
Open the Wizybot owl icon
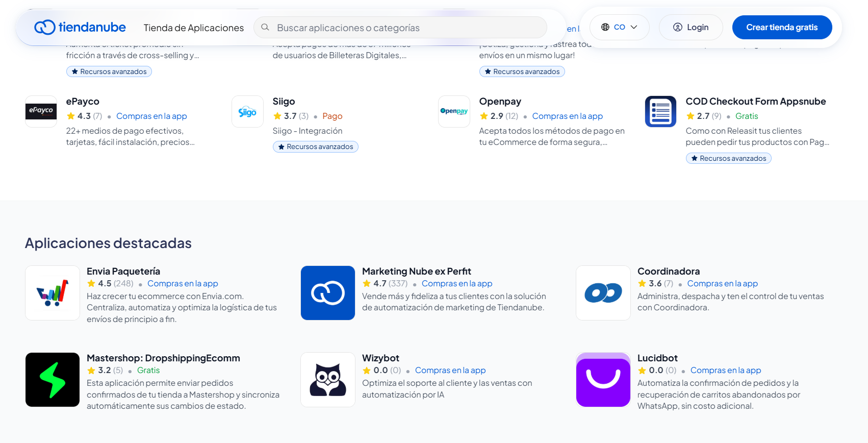328,380
